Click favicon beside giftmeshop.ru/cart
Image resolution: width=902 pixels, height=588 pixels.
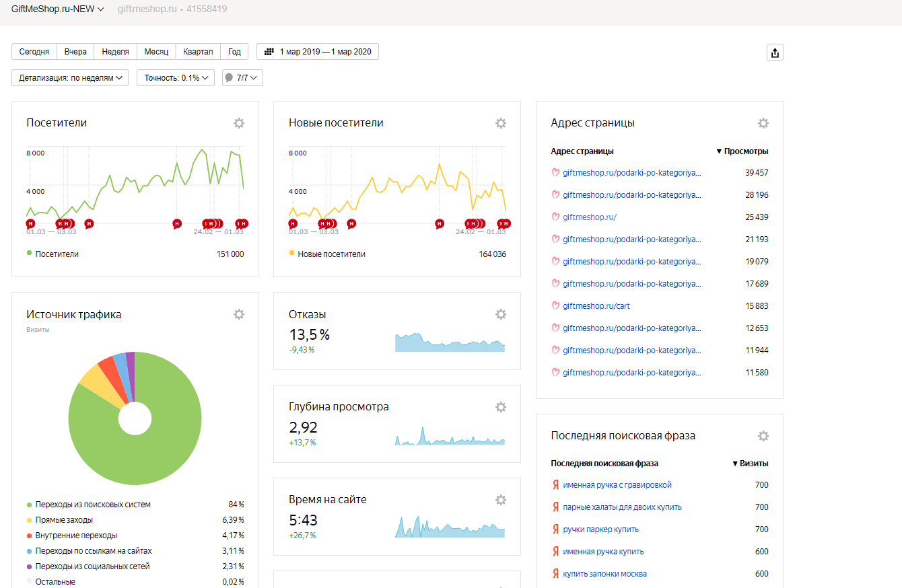[x=555, y=306]
